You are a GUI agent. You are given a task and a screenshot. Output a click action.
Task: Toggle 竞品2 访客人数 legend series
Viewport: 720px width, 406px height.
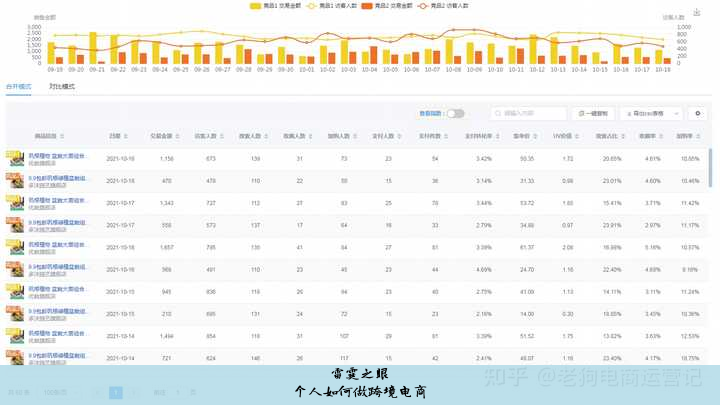[x=447, y=5]
